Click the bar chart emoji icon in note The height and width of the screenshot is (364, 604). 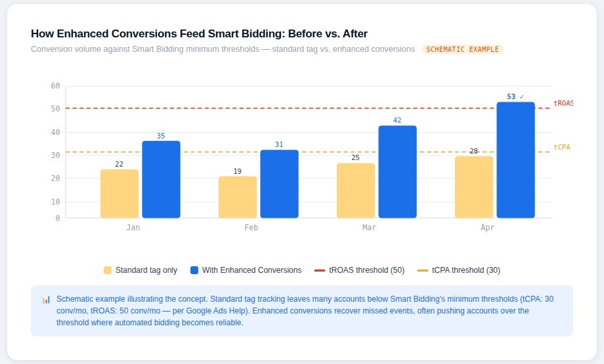click(46, 299)
